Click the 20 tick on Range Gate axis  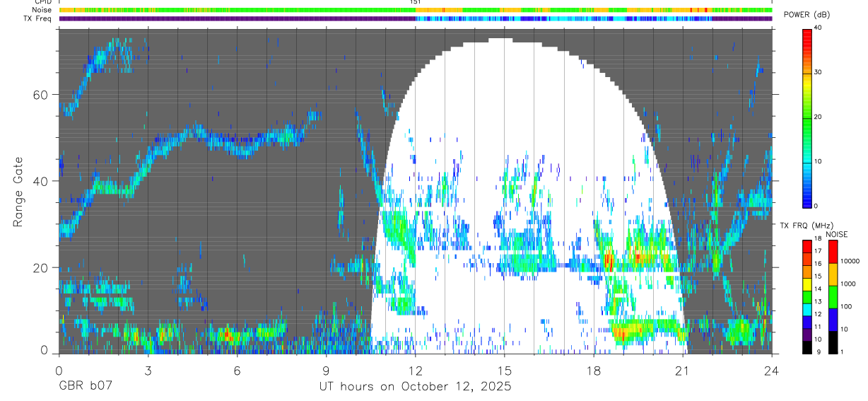[x=42, y=267]
